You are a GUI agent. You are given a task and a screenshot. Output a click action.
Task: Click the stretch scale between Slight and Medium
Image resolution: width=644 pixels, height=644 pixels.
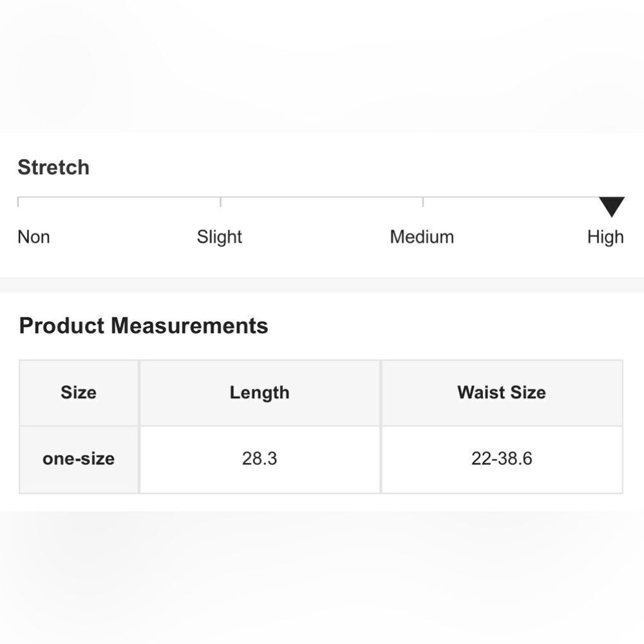pos(321,198)
